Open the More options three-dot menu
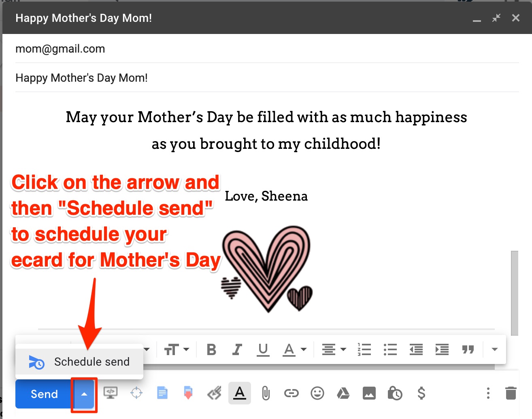The width and height of the screenshot is (532, 419). coord(488,393)
